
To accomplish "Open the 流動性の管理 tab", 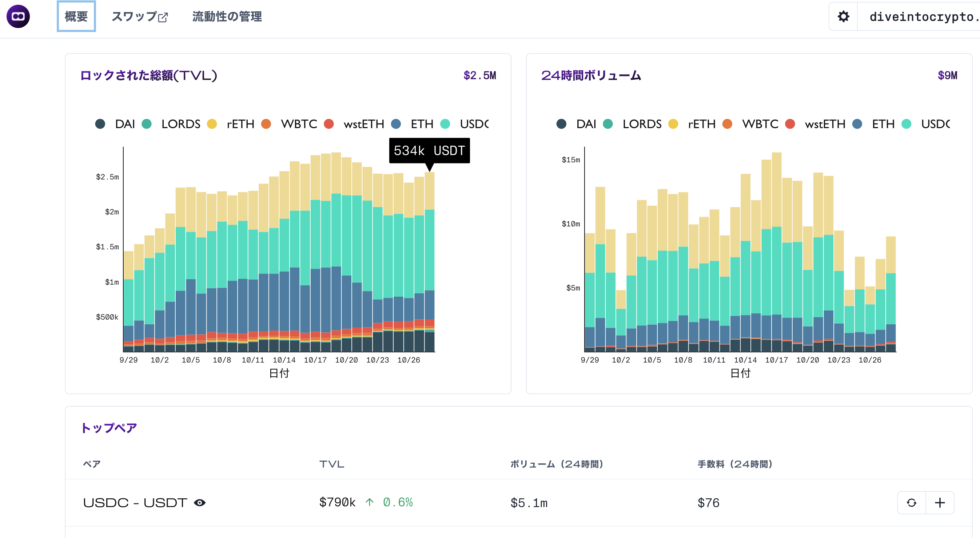I will (227, 16).
